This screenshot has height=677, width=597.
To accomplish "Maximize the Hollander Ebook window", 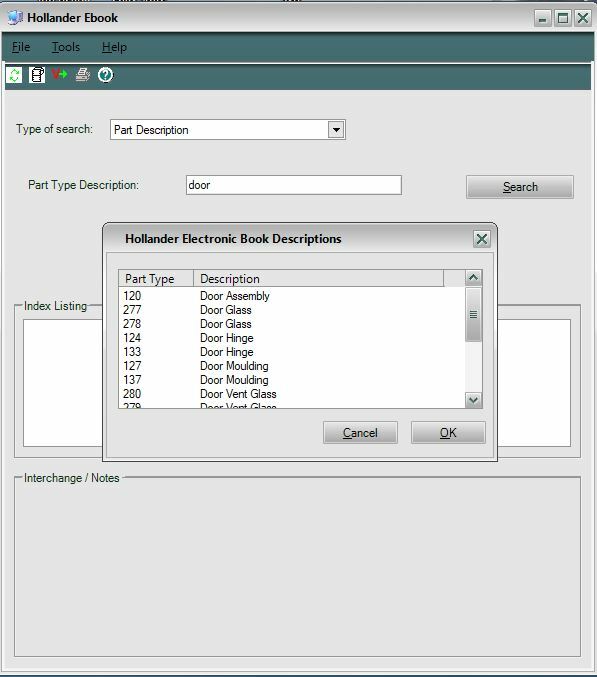I will coord(563,19).
